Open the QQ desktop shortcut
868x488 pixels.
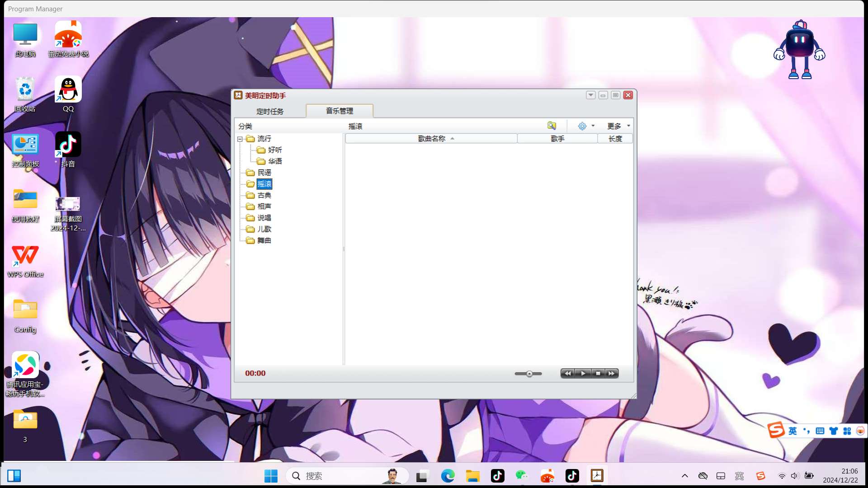68,95
